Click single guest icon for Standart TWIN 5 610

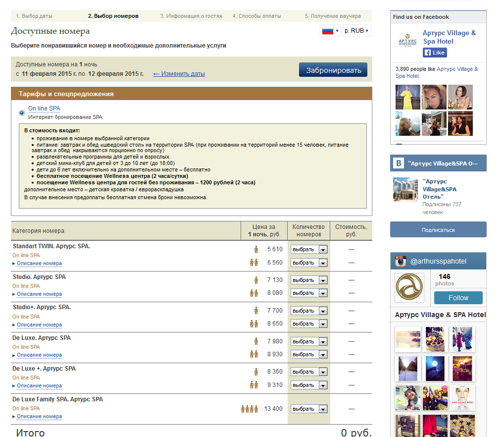click(x=256, y=250)
